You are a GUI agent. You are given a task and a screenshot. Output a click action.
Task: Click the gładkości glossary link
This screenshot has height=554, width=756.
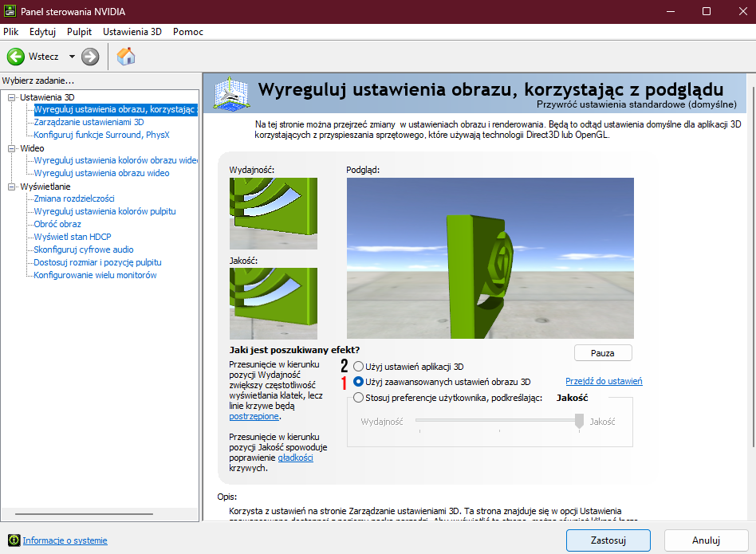pos(296,458)
